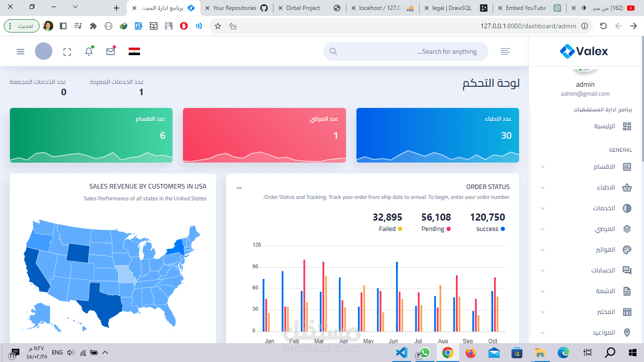Expand the الاقسام submenu chevron

click(543, 167)
